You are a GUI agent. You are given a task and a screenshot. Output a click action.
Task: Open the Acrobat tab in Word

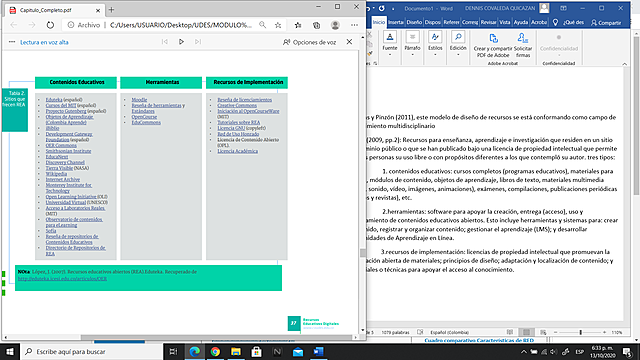click(539, 22)
